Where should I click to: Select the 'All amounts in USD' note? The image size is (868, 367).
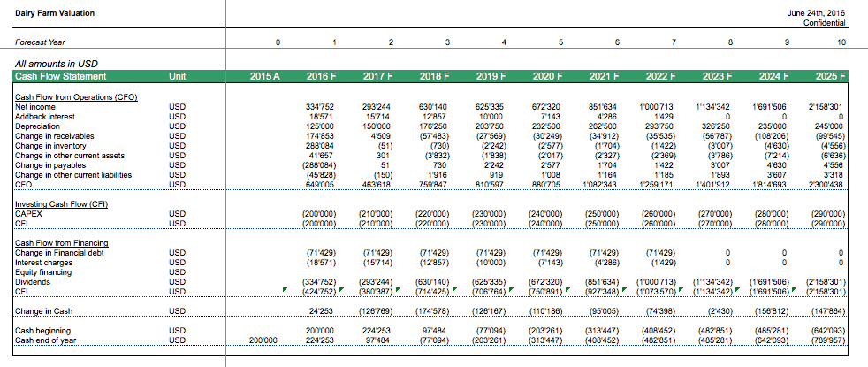[56, 65]
